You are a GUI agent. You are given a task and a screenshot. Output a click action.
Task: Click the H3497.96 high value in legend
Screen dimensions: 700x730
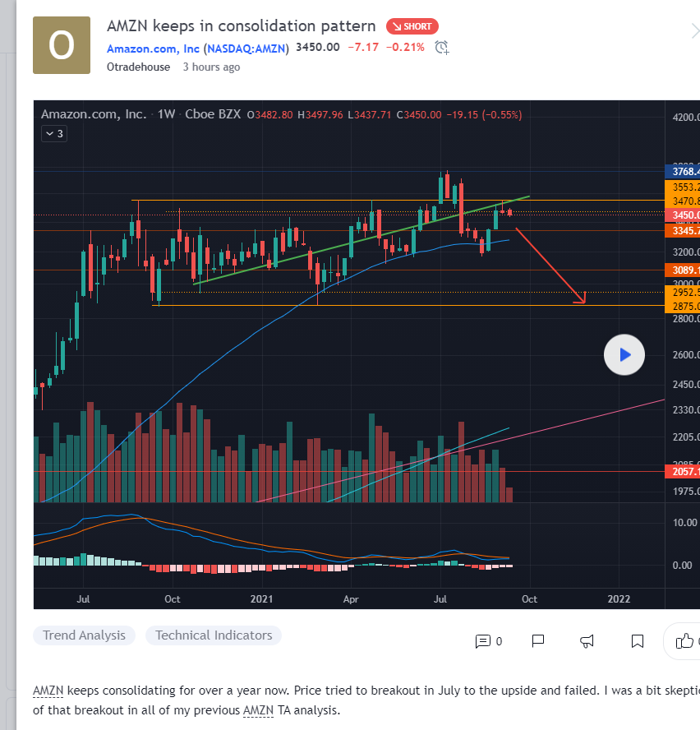[320, 115]
